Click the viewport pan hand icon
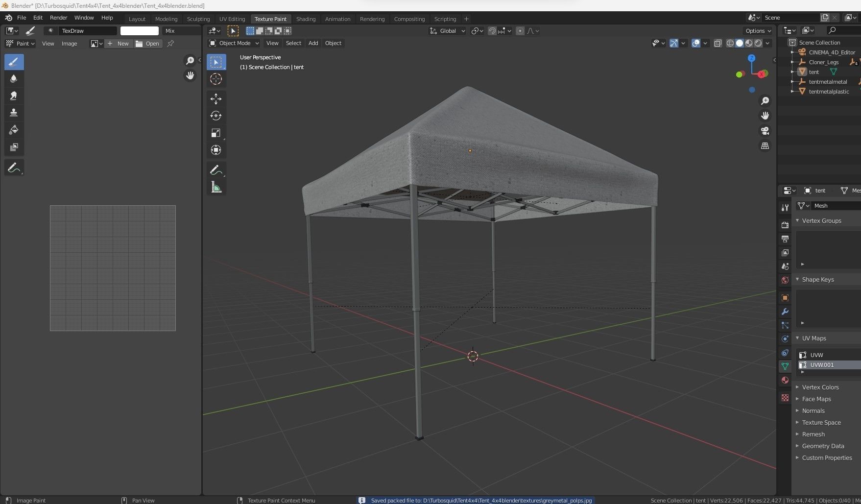 tap(765, 116)
